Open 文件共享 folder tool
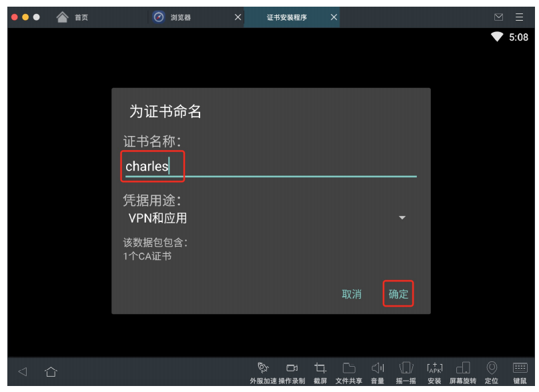Image resolution: width=539 pixels, height=392 pixels. pos(349,373)
